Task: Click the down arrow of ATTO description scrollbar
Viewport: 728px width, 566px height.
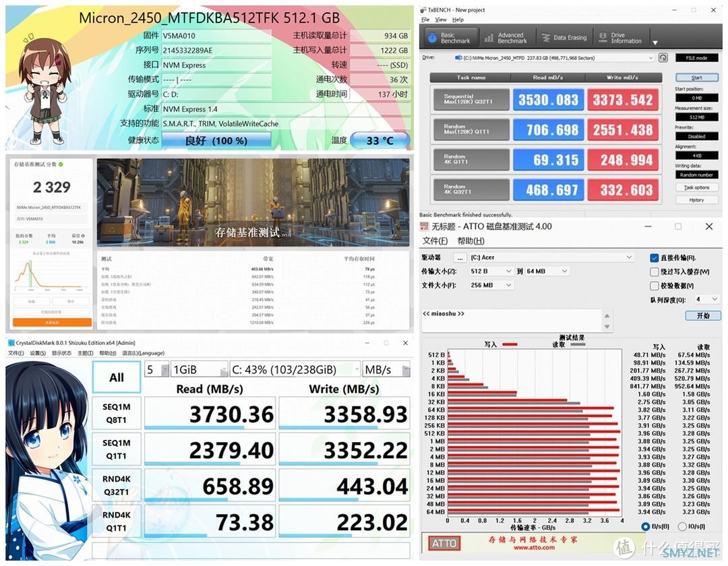Action: point(607,327)
